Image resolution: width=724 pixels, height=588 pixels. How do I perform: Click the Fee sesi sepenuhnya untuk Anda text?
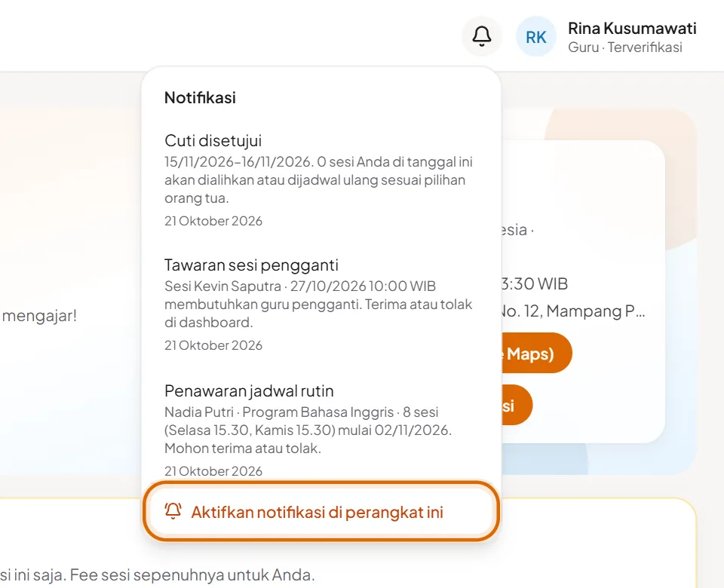tap(192, 575)
